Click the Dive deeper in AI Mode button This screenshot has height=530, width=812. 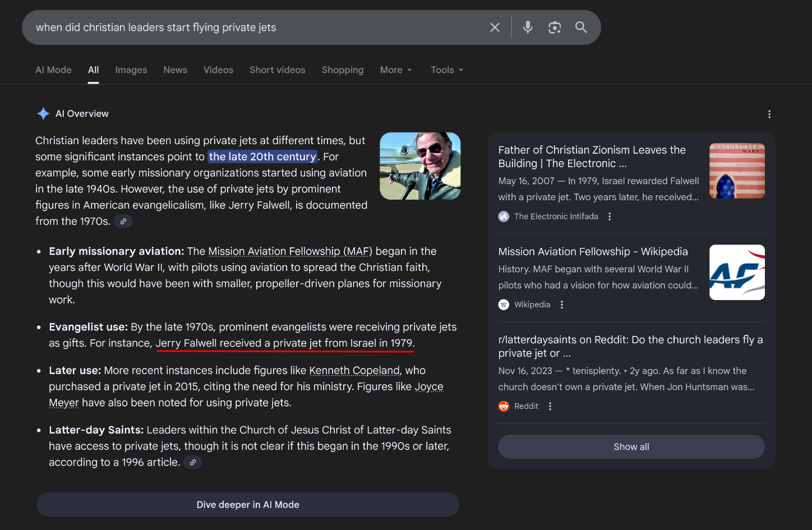tap(248, 505)
